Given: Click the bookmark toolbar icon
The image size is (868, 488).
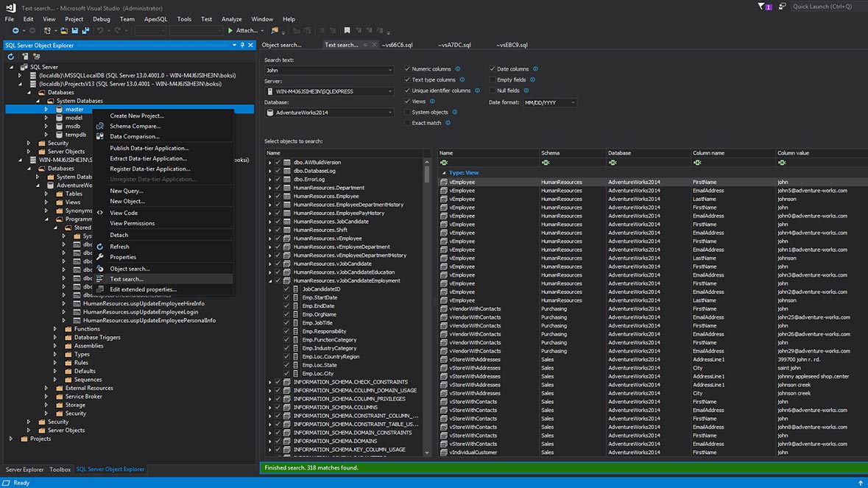Looking at the screenshot, I should 347,30.
